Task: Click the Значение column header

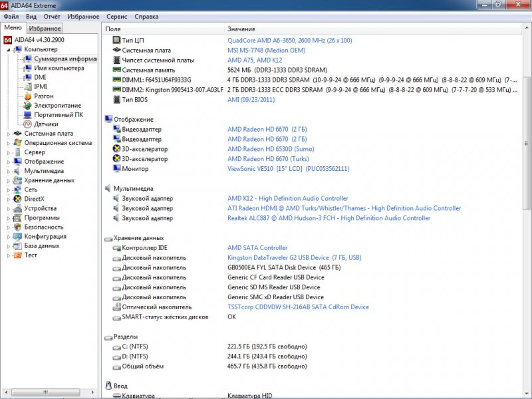Action: click(241, 29)
